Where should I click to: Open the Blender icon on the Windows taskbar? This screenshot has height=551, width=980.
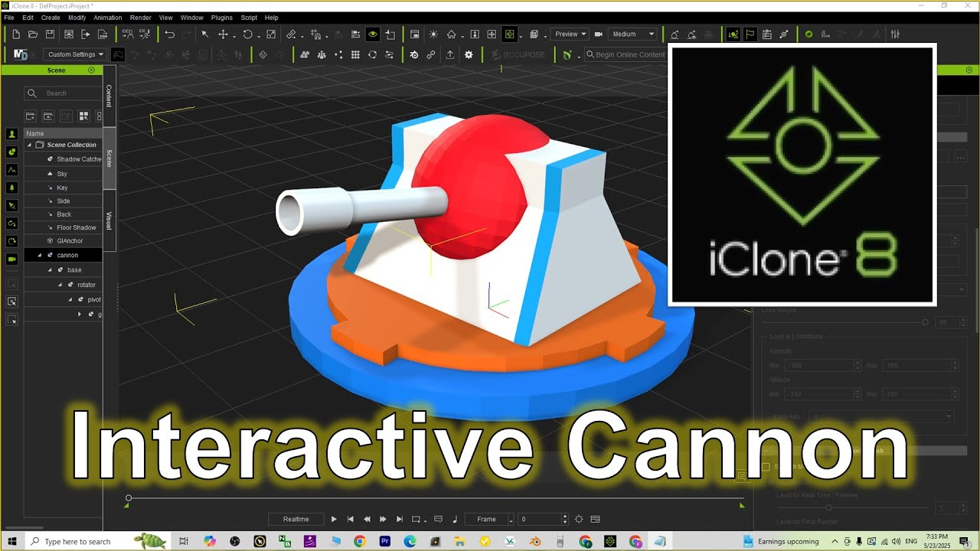coord(536,541)
